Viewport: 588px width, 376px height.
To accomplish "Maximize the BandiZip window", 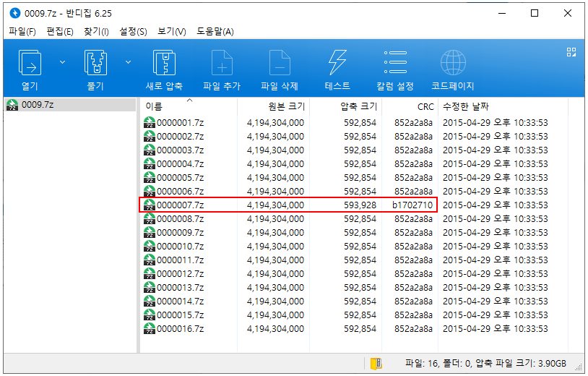I will point(535,13).
